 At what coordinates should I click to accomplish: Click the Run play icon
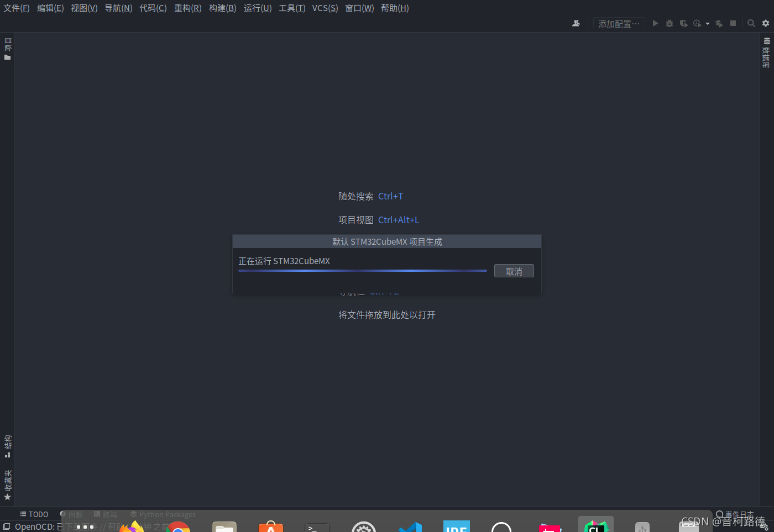pyautogui.click(x=655, y=23)
